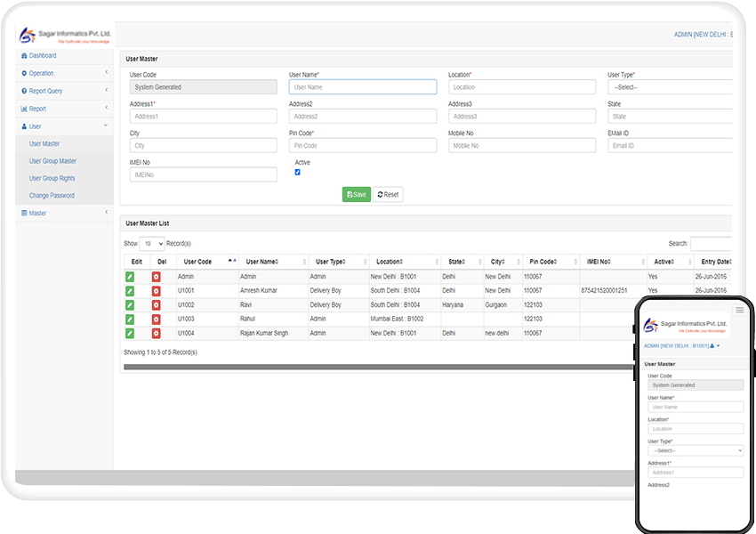Focus the Mobile No input field

coord(522,146)
